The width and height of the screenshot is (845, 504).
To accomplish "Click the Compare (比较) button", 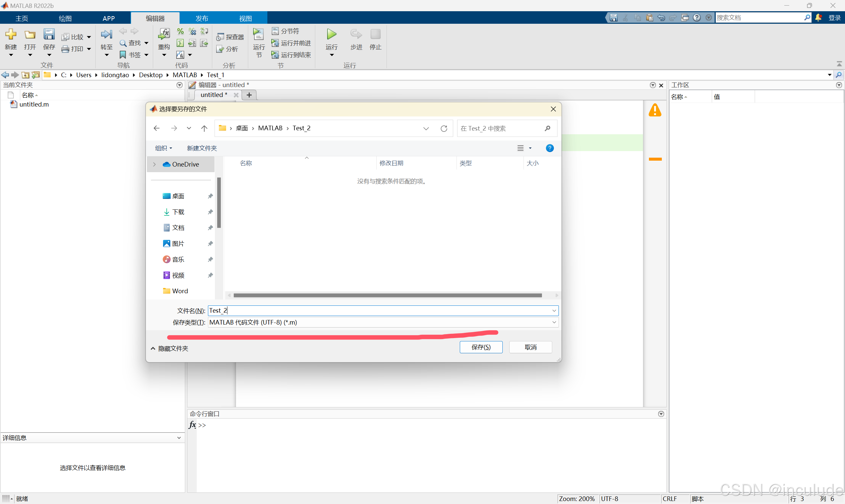I will (x=76, y=37).
